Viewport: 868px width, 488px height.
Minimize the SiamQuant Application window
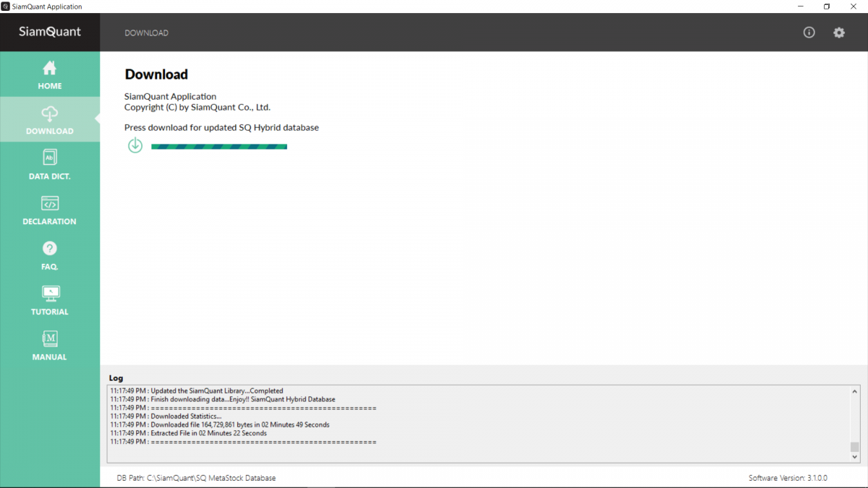point(799,7)
